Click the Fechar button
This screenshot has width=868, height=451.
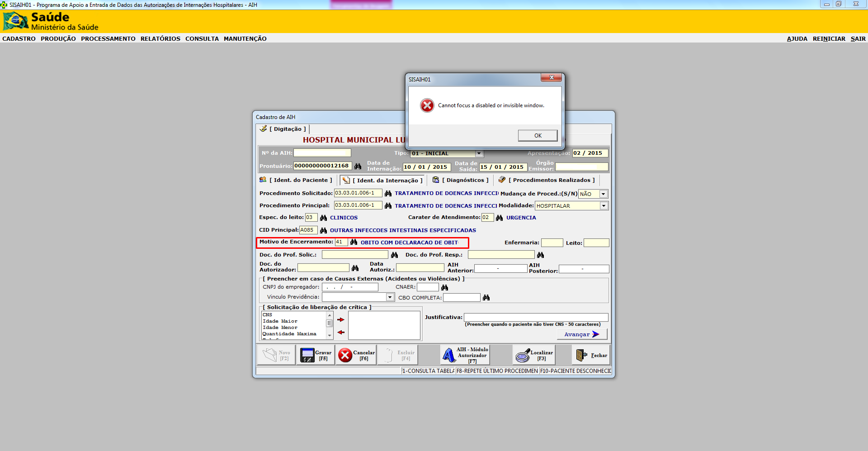[x=591, y=355]
